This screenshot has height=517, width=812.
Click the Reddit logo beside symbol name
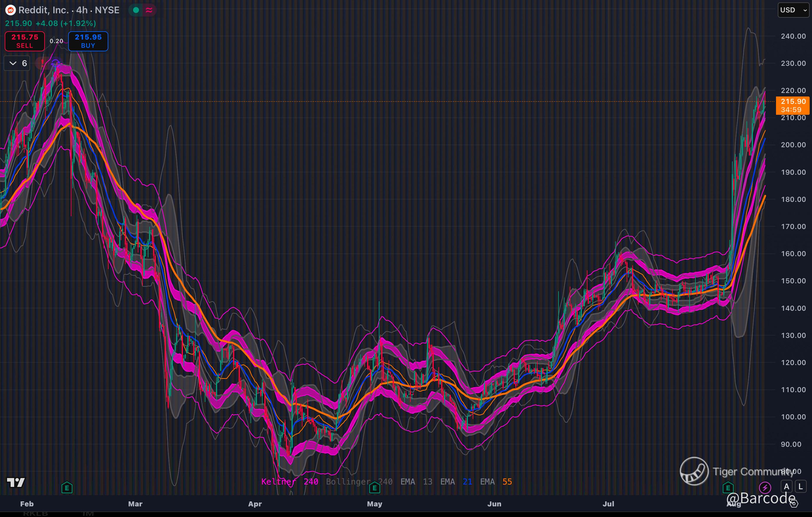pyautogui.click(x=10, y=10)
